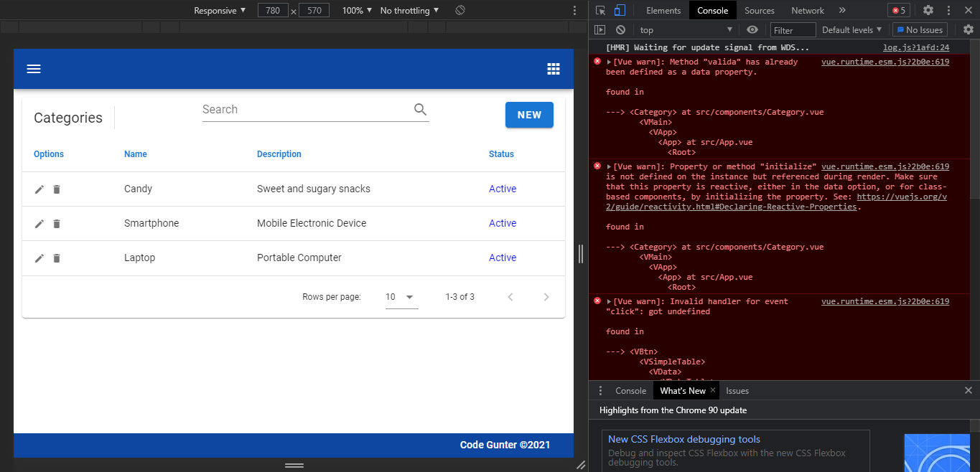Switch to the Network tab

807,10
